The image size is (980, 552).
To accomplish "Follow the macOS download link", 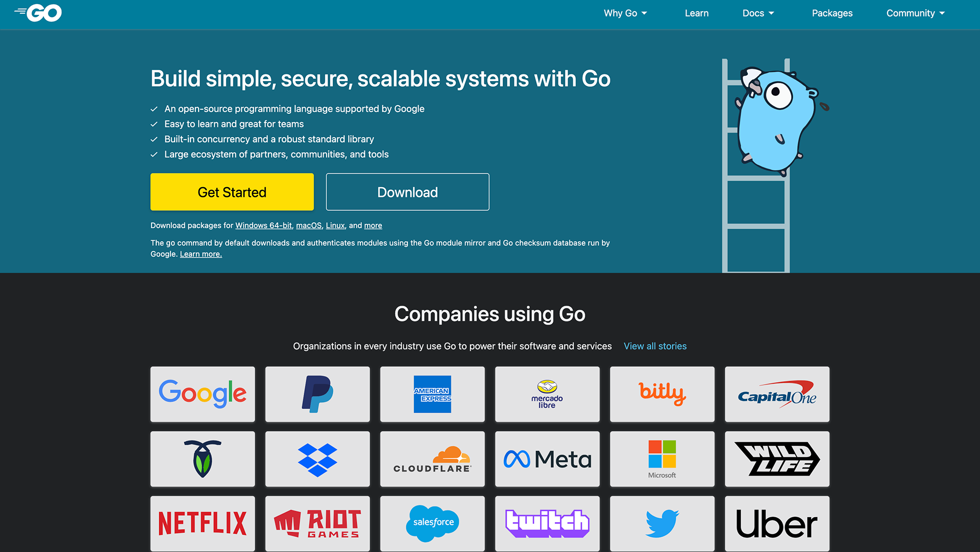I will point(309,225).
